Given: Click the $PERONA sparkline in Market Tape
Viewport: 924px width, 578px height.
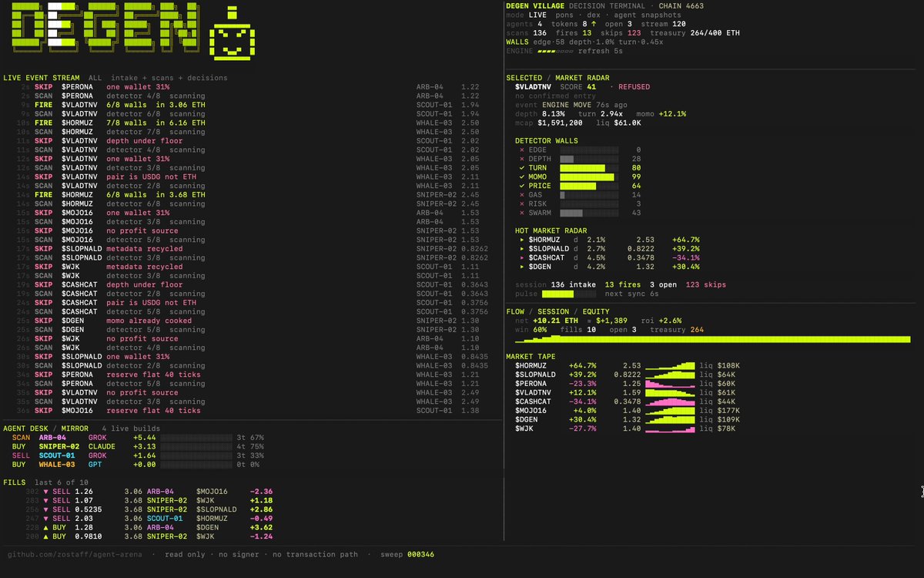Looking at the screenshot, I should coord(669,383).
